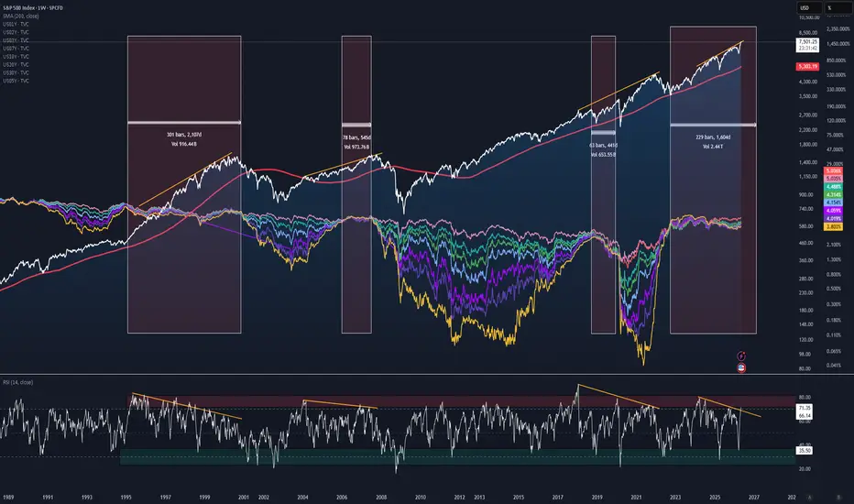The width and height of the screenshot is (854, 504).
Task: Click the purple 4.059% yield label
Action: [833, 211]
